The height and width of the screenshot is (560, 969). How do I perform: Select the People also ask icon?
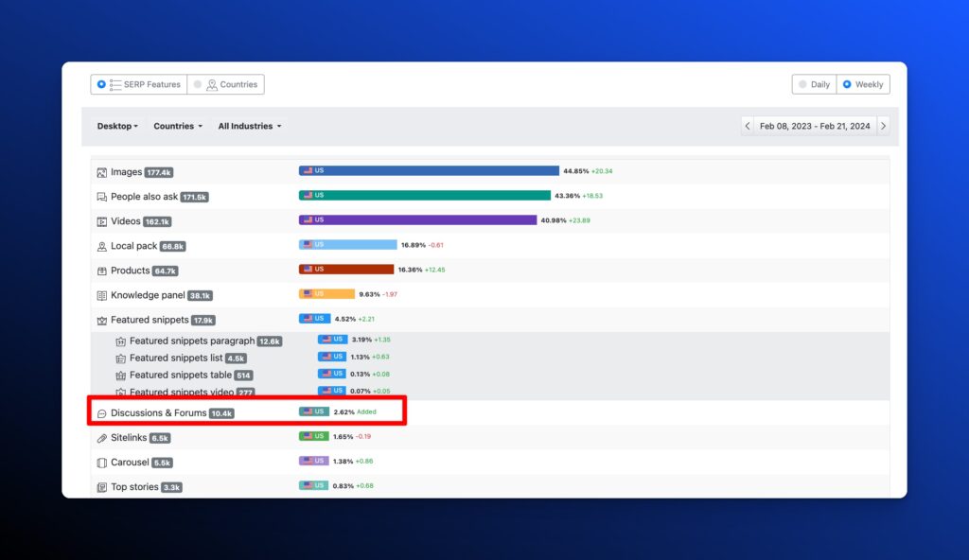pos(101,197)
